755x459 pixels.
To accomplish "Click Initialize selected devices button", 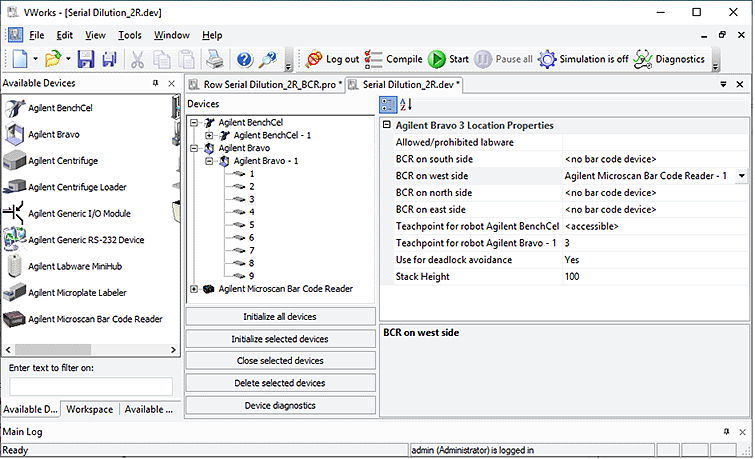I will pyautogui.click(x=280, y=339).
